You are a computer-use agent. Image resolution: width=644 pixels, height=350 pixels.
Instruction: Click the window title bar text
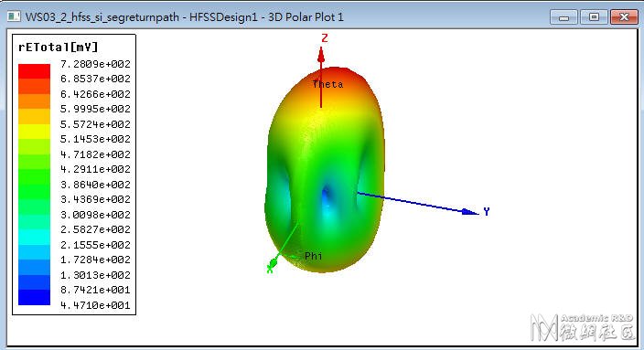click(x=184, y=16)
